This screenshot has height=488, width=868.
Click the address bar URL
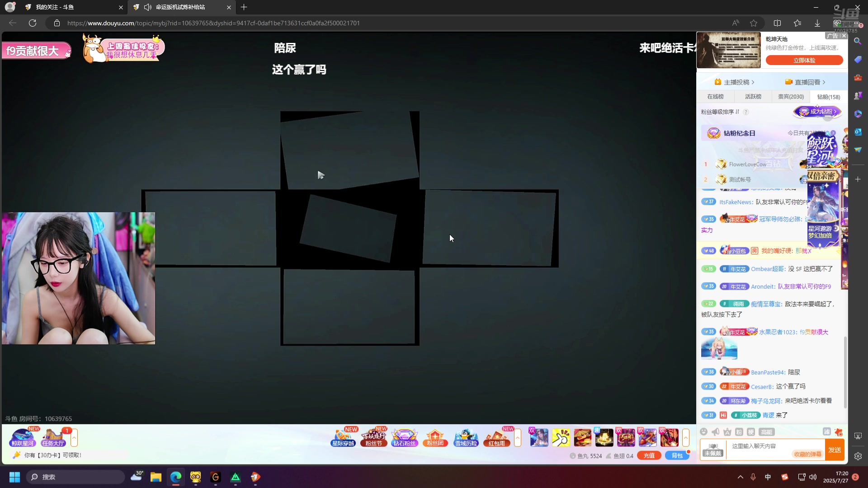point(213,23)
